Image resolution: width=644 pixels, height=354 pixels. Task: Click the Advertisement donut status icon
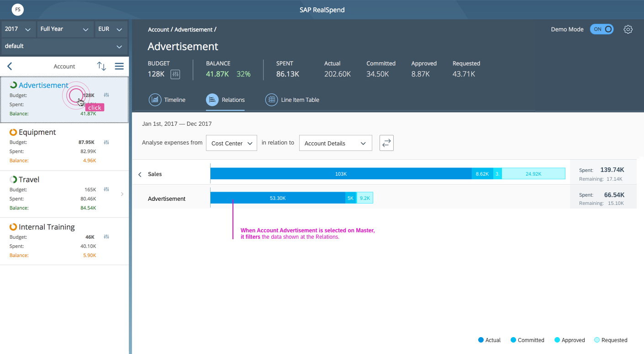tap(13, 85)
